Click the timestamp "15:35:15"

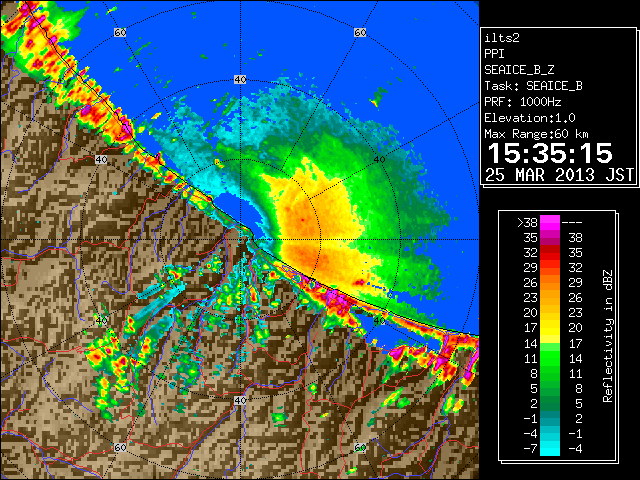550,153
